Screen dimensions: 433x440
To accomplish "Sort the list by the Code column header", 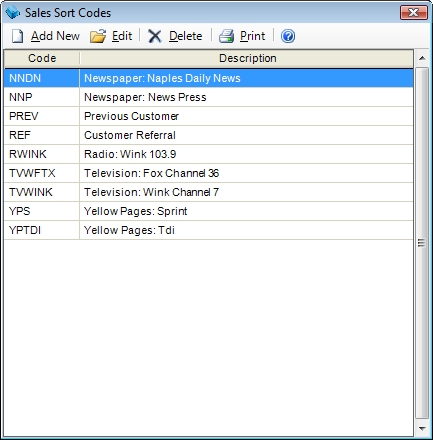I will point(42,58).
